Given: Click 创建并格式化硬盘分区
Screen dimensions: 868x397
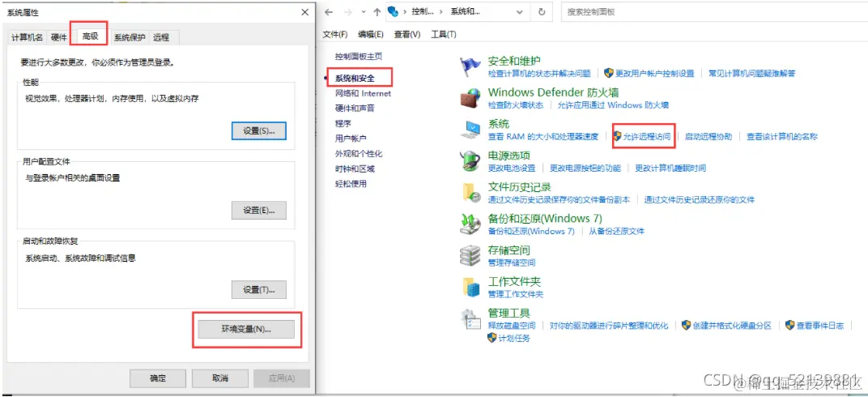Looking at the screenshot, I should 732,327.
